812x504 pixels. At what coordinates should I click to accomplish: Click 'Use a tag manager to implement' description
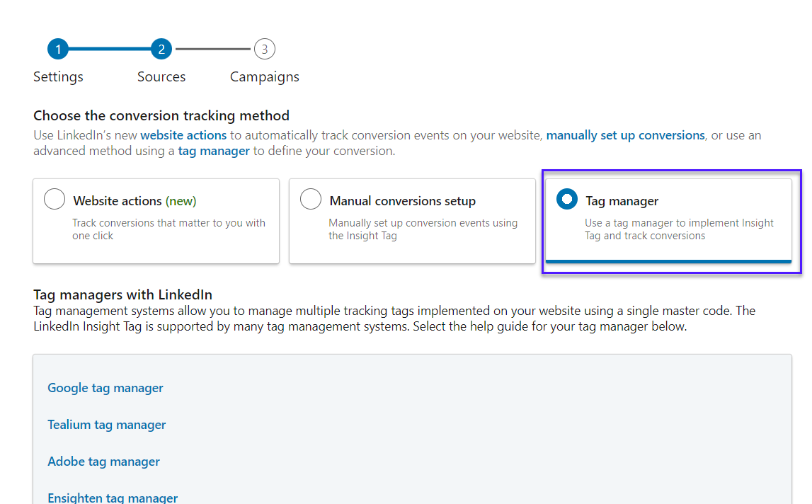click(x=679, y=229)
